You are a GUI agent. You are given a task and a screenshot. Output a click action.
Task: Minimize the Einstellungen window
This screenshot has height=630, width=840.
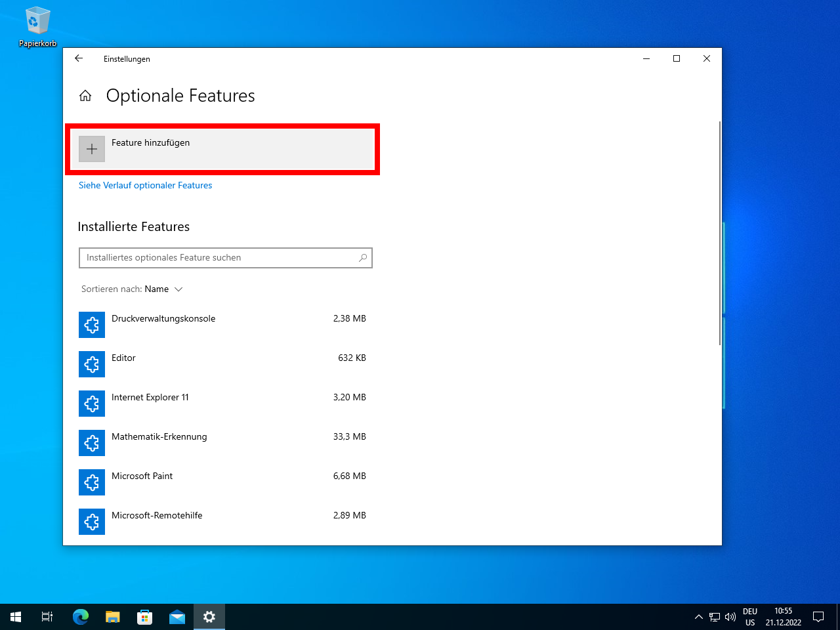pos(646,58)
